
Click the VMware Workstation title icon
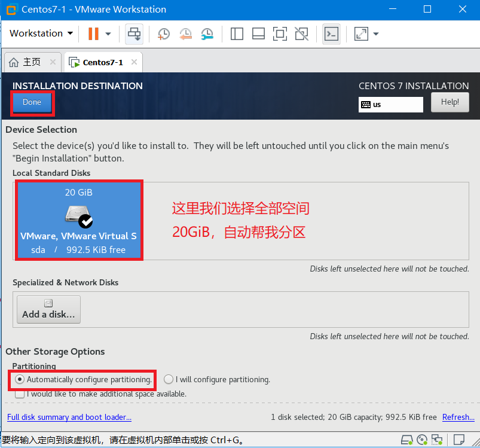click(11, 10)
